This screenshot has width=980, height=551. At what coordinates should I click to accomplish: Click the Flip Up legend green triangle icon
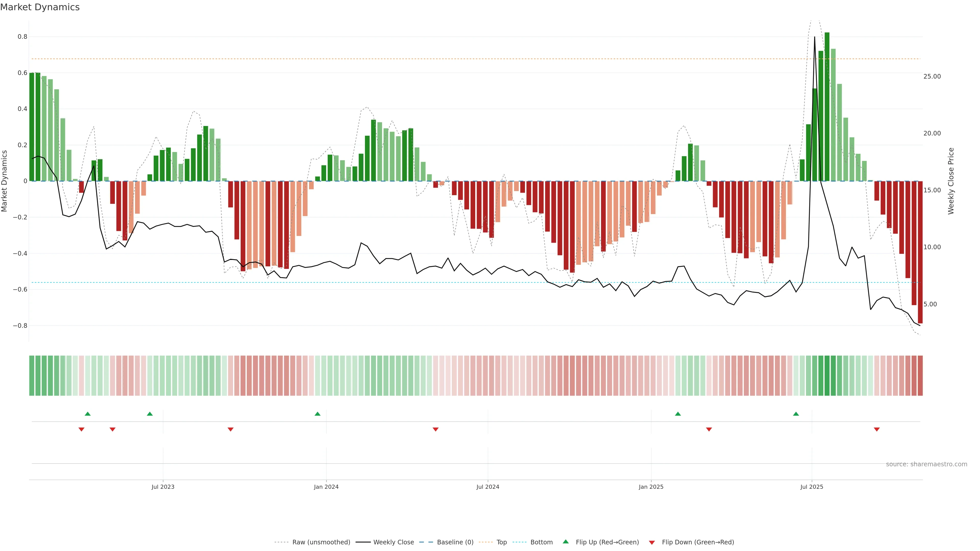coord(566,542)
